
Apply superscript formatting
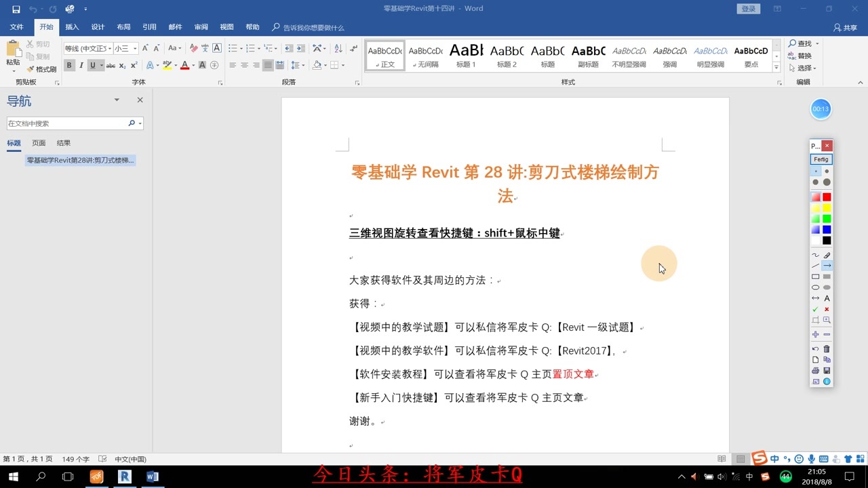[x=134, y=66]
